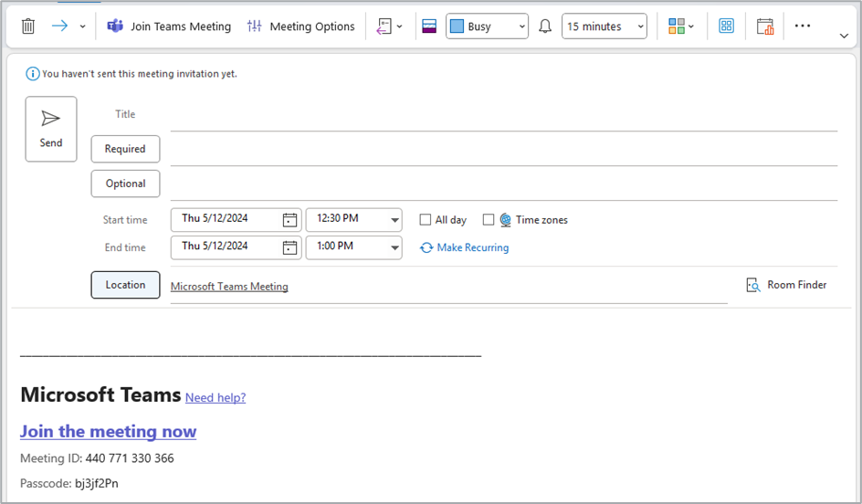Open the 15 minutes reminder dropdown

point(604,26)
